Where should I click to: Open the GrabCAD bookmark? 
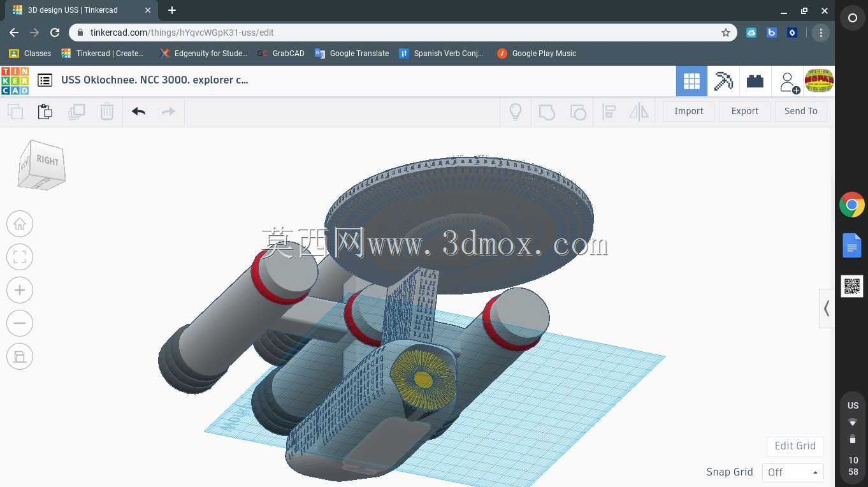tap(281, 54)
